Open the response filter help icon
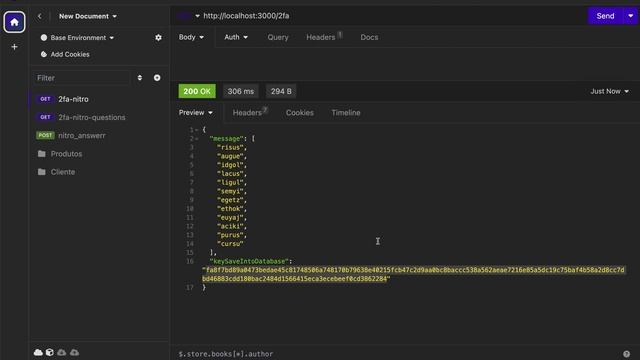Image resolution: width=640 pixels, height=360 pixels. point(626,354)
